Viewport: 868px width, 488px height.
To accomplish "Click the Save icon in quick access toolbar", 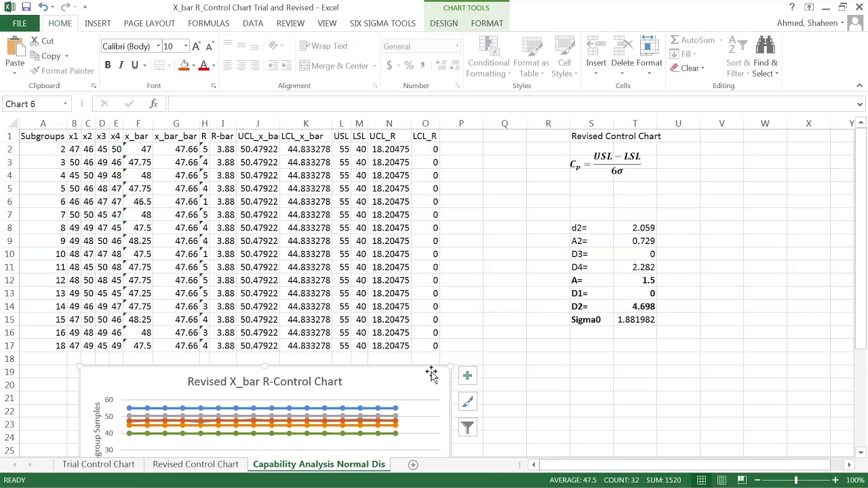I will (x=26, y=7).
